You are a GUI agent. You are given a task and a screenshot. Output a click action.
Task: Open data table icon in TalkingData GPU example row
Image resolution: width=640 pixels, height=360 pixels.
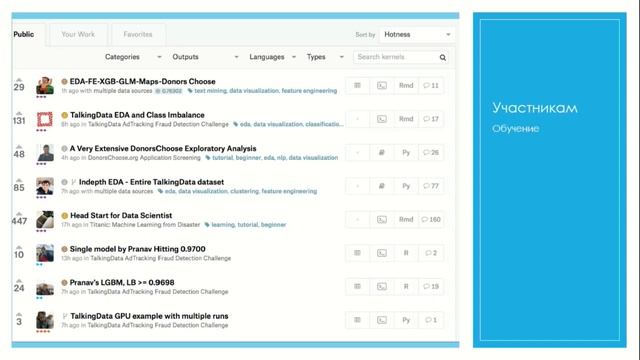(357, 320)
